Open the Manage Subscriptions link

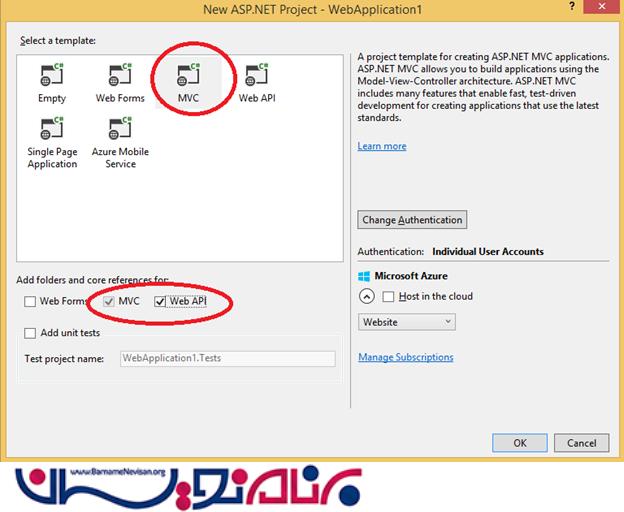pos(406,357)
